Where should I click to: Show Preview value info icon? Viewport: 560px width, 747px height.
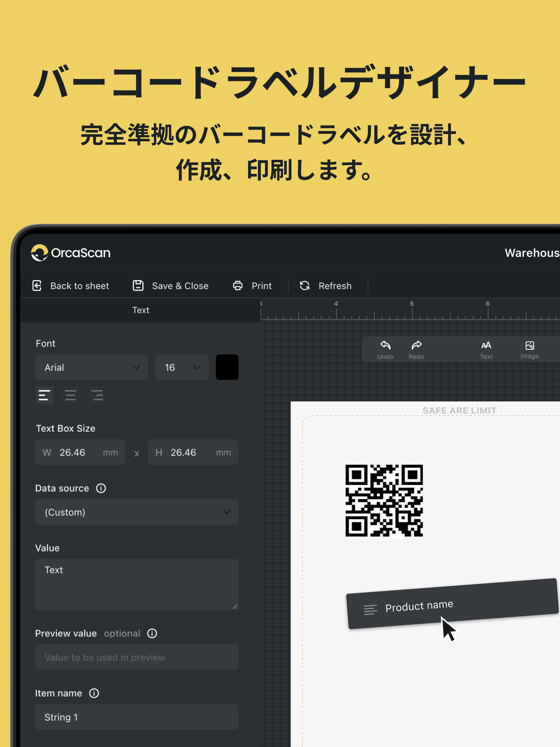click(x=152, y=633)
